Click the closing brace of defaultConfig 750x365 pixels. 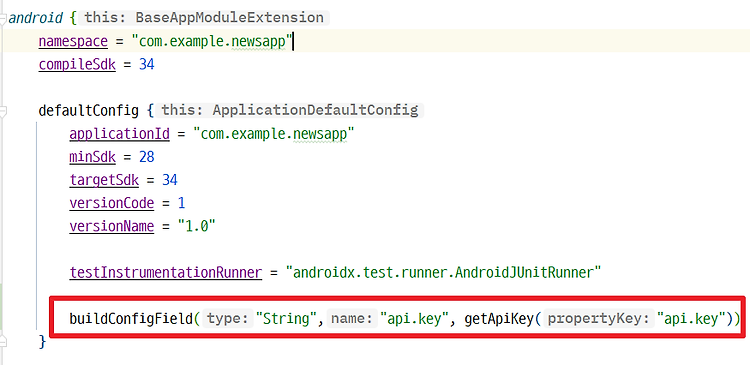pyautogui.click(x=42, y=341)
